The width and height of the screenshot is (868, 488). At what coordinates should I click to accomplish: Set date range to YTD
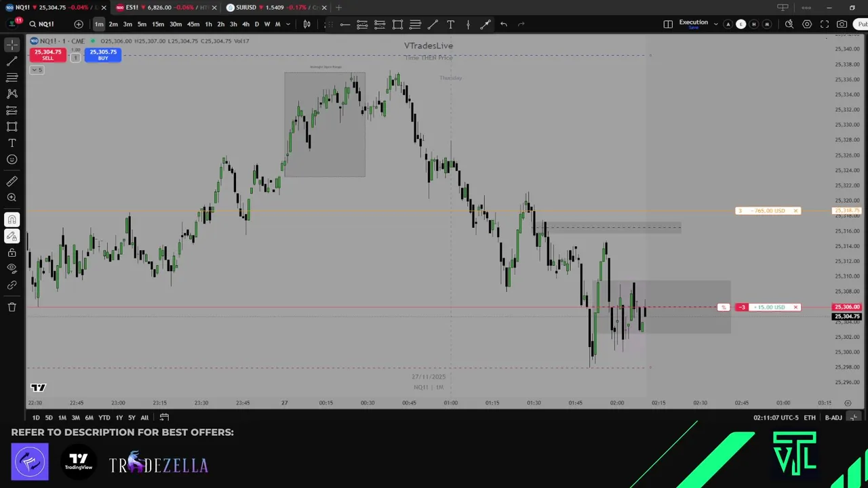[104, 418]
